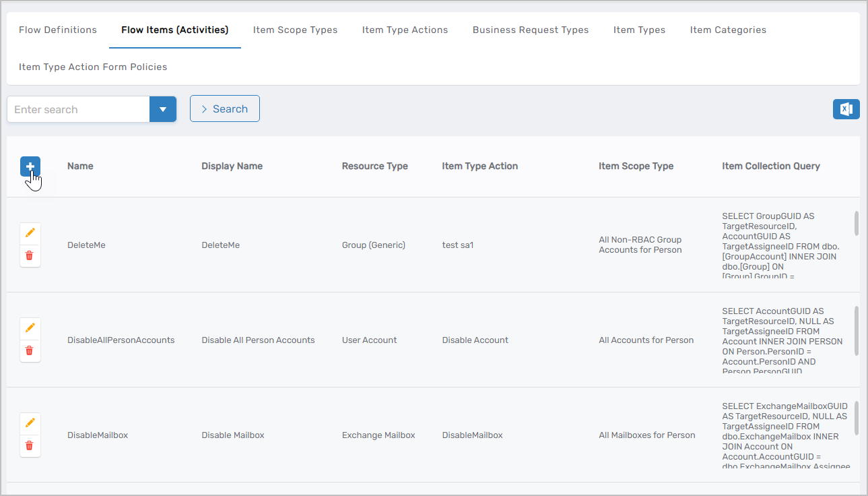The width and height of the screenshot is (868, 496).
Task: Click the add new flow item plus button
Action: click(30, 166)
